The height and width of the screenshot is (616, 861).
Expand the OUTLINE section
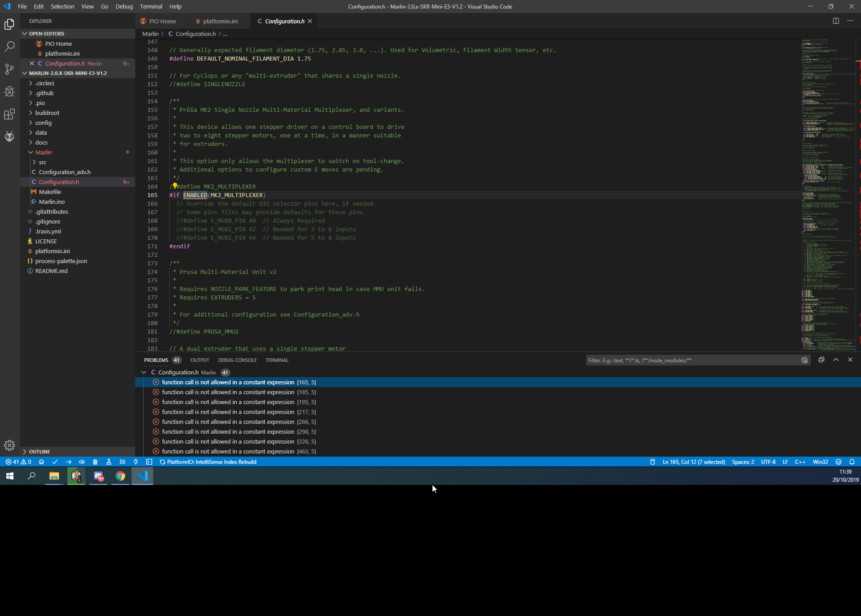39,452
